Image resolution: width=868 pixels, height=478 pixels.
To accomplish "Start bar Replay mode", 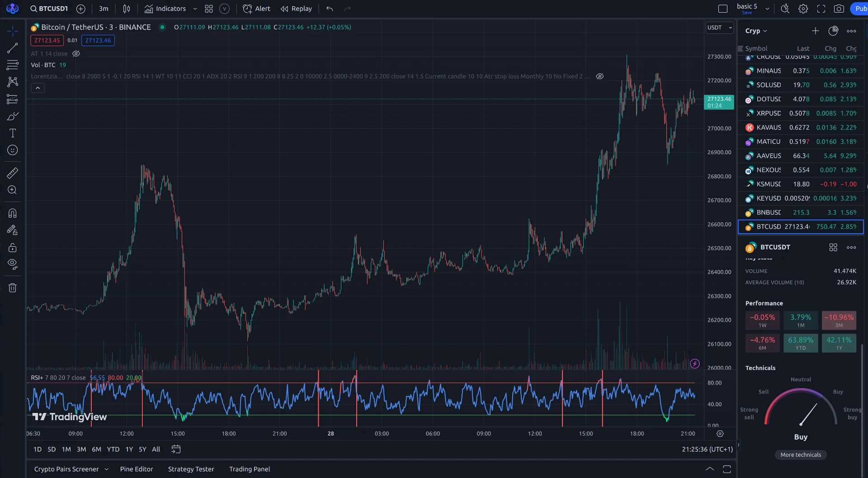I will point(296,9).
